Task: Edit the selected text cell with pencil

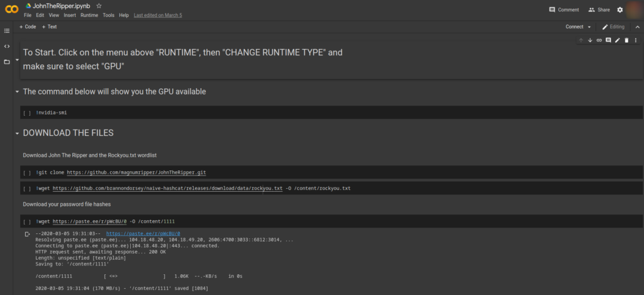Action: click(x=618, y=40)
